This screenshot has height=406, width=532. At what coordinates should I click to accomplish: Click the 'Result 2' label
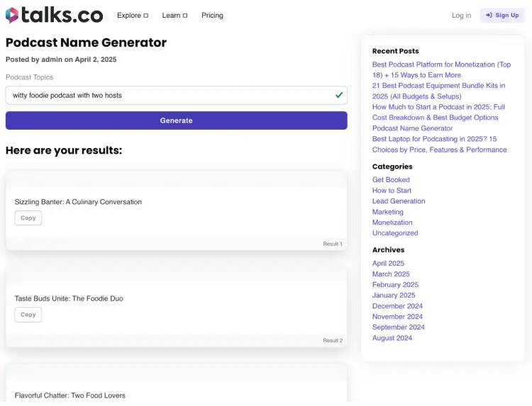333,340
